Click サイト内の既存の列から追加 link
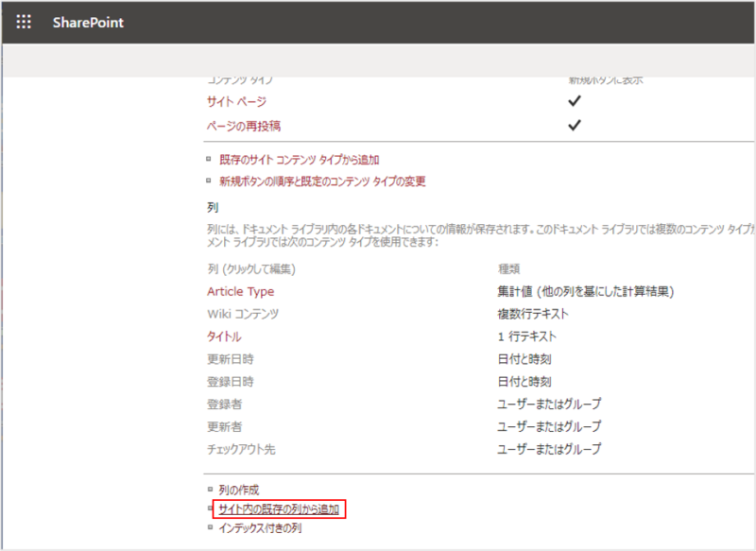This screenshot has width=756, height=551. pos(279,509)
